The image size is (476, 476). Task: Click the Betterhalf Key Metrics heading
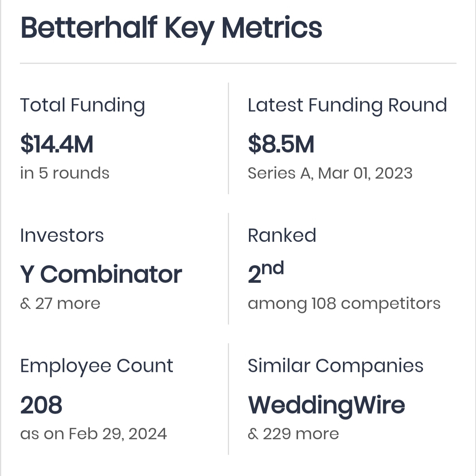(171, 28)
